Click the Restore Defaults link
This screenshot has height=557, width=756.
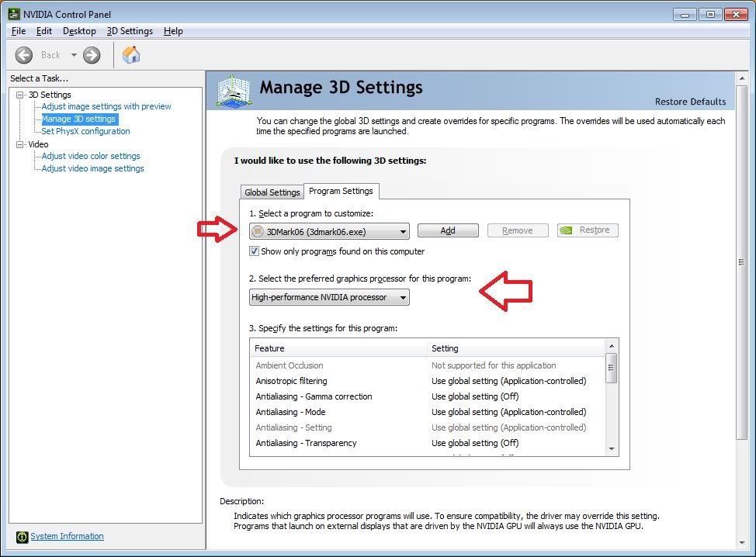point(691,102)
